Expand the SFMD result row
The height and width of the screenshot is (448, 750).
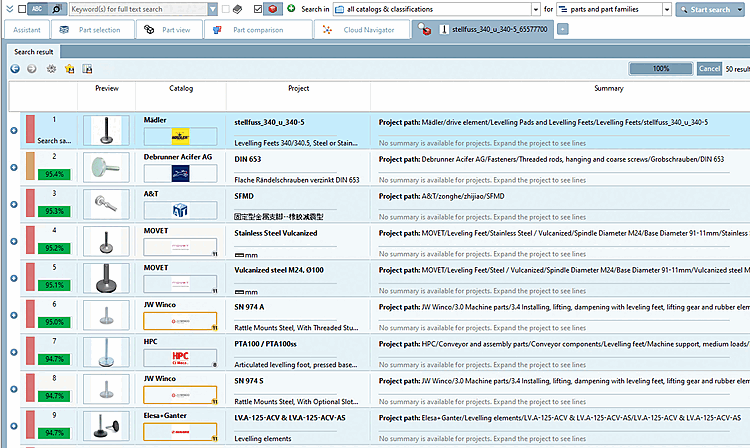[14, 204]
